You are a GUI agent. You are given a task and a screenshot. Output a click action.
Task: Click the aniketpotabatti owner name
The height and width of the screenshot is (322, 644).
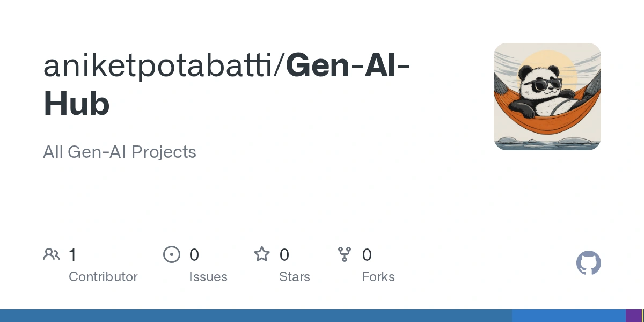coord(160,66)
